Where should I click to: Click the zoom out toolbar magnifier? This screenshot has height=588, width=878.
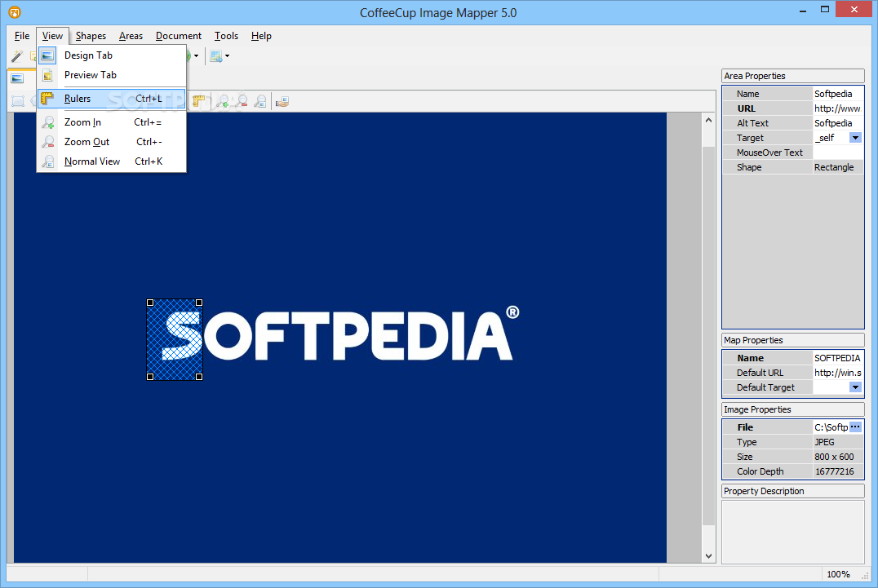[x=242, y=101]
